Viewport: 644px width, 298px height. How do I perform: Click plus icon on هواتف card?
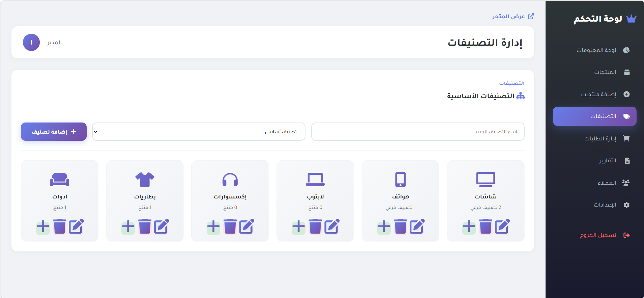click(384, 226)
